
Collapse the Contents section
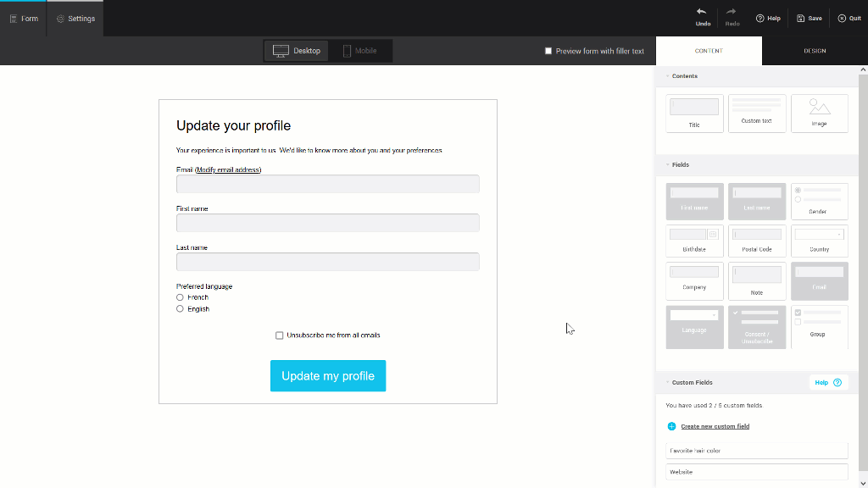pos(669,75)
